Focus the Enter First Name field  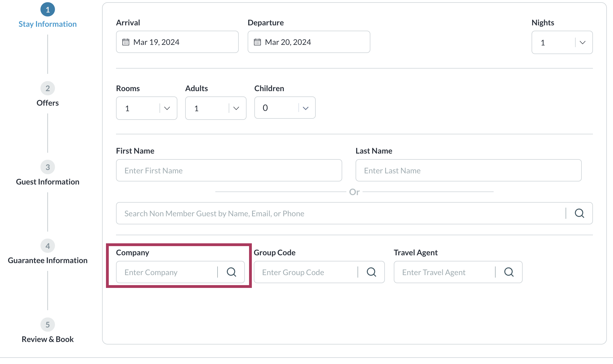click(229, 171)
